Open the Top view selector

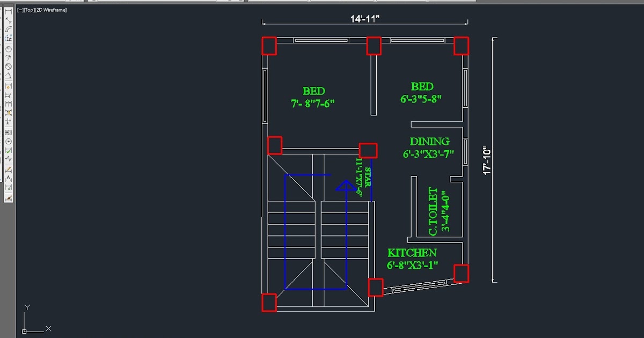tap(30, 9)
